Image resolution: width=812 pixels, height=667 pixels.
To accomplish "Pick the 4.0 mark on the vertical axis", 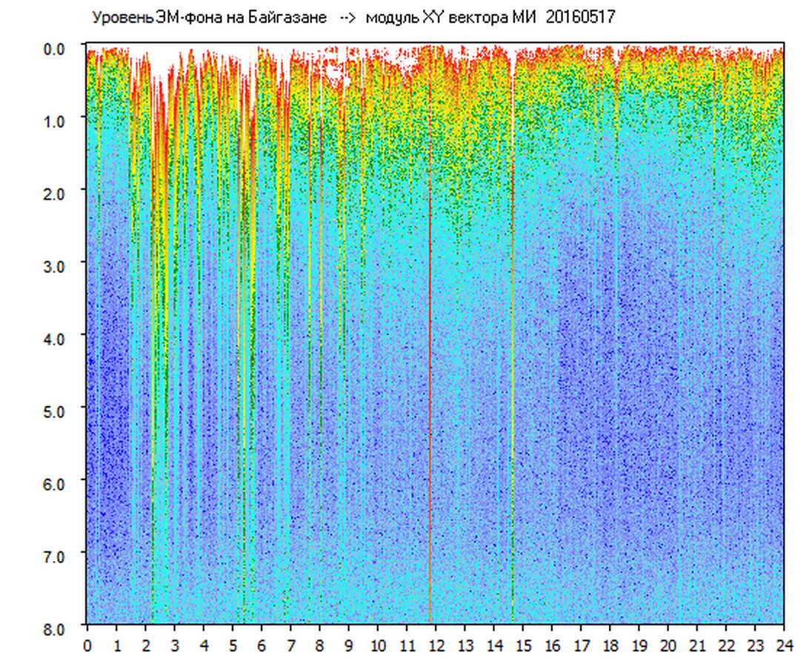I will 57,338.
